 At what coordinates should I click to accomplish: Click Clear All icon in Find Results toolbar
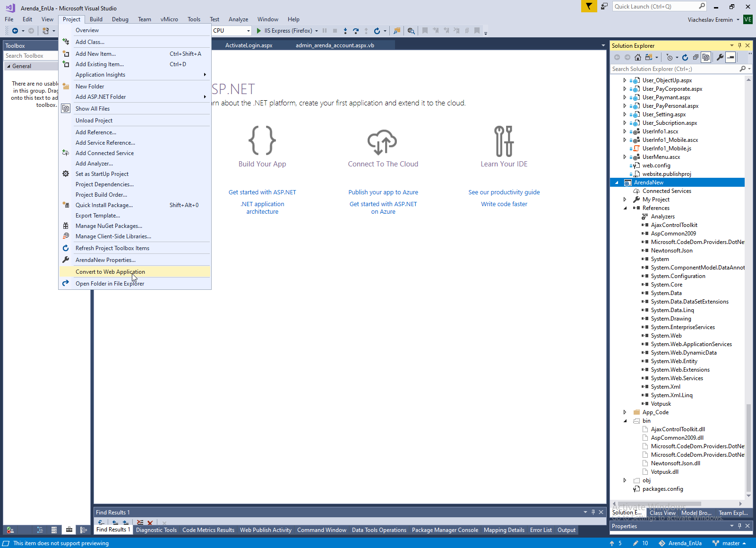pos(140,522)
